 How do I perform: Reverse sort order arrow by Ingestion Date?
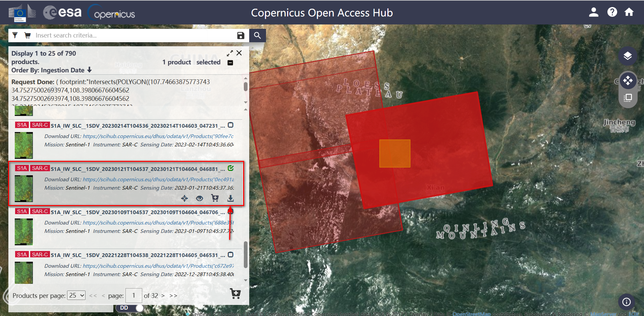click(x=90, y=70)
